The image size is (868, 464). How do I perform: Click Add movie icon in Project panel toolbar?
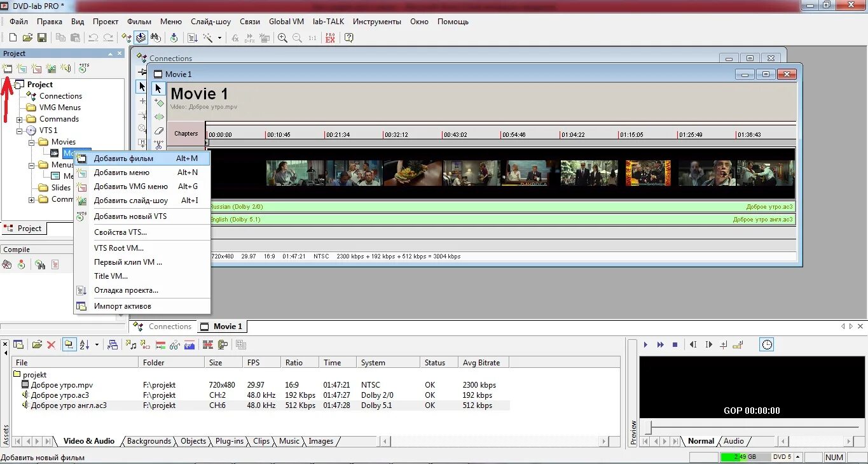pyautogui.click(x=8, y=68)
